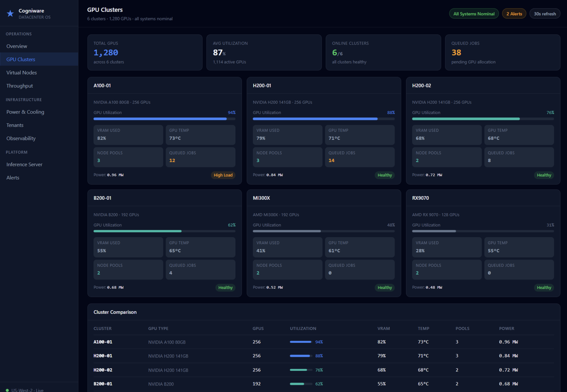Click the Avg Utilization 87% stat card

(x=264, y=52)
